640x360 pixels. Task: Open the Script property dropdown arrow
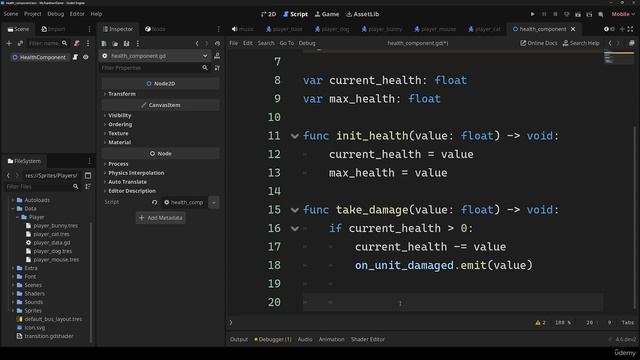click(x=214, y=202)
